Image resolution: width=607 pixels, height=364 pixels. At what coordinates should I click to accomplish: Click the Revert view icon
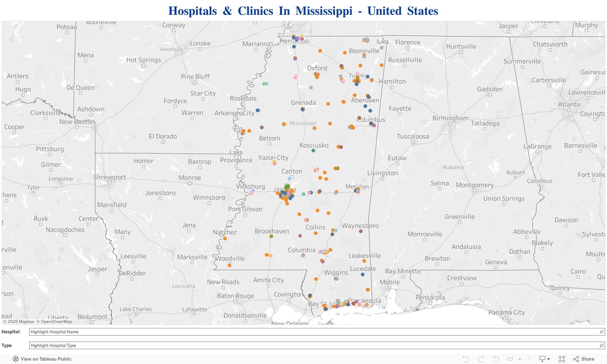point(496,359)
